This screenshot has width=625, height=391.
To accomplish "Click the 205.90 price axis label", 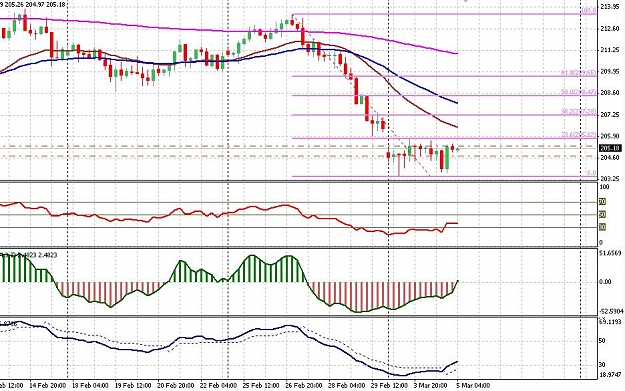I will coord(610,136).
